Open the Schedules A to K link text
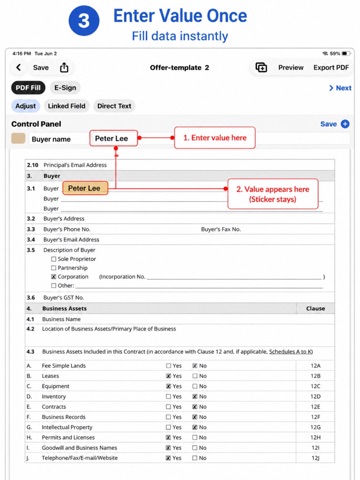 pyautogui.click(x=291, y=352)
